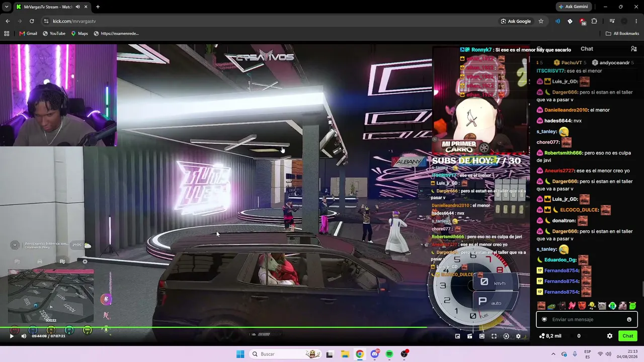This screenshot has height=362, width=644.
Task: Open the Gmail bookmark
Action: click(x=28, y=34)
